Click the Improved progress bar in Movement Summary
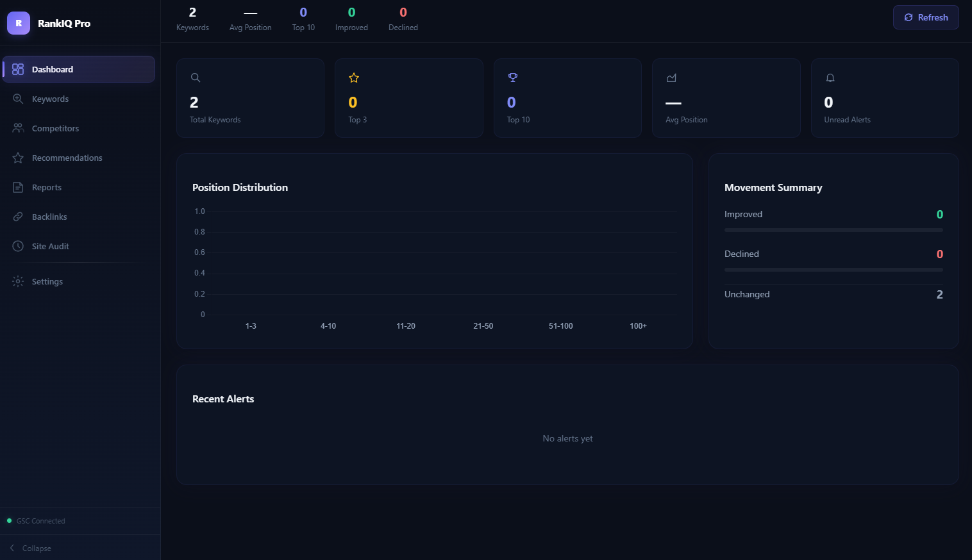This screenshot has height=560, width=972. (833, 229)
